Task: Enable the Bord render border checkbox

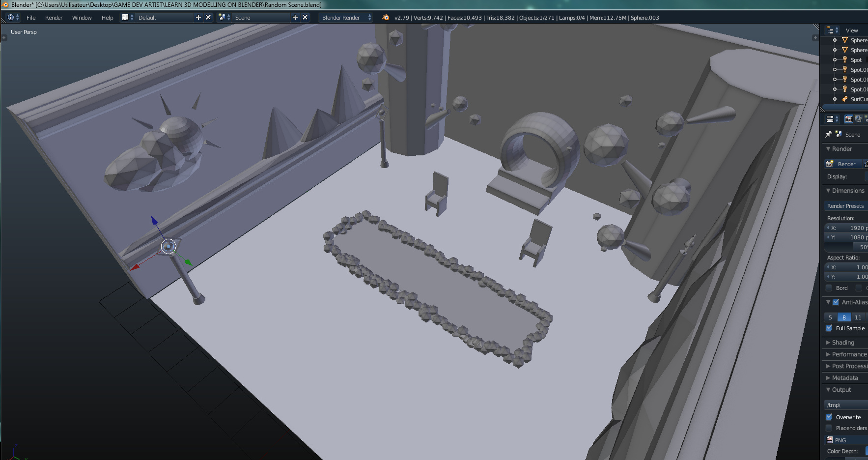Action: [829, 288]
